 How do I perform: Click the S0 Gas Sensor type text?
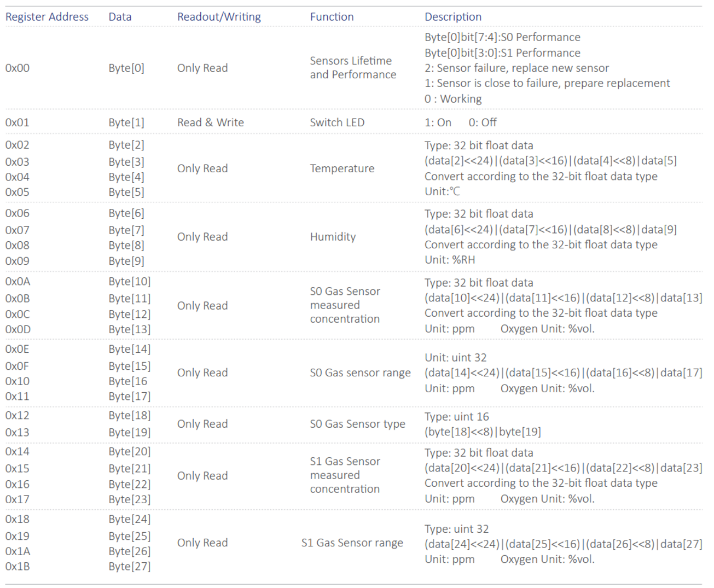point(357,424)
